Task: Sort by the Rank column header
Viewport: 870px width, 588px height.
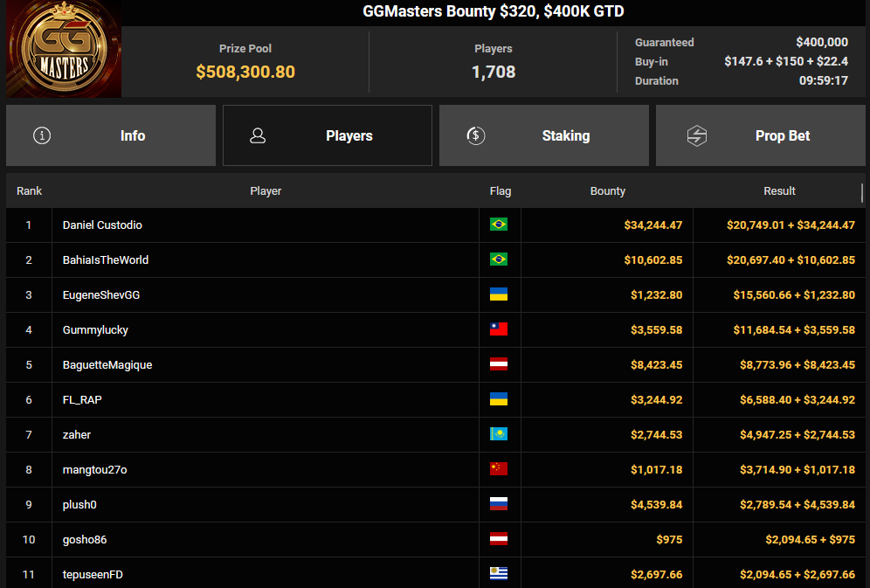Action: click(29, 190)
